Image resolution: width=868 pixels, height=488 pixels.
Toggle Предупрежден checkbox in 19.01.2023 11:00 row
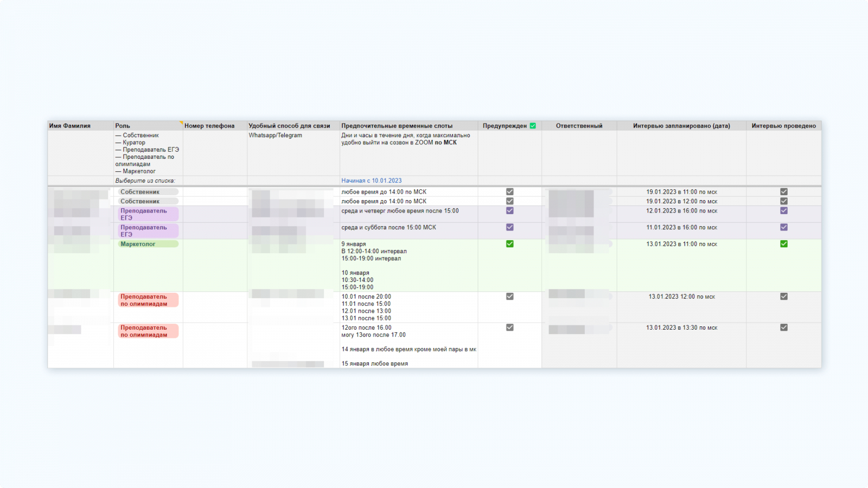pyautogui.click(x=510, y=192)
